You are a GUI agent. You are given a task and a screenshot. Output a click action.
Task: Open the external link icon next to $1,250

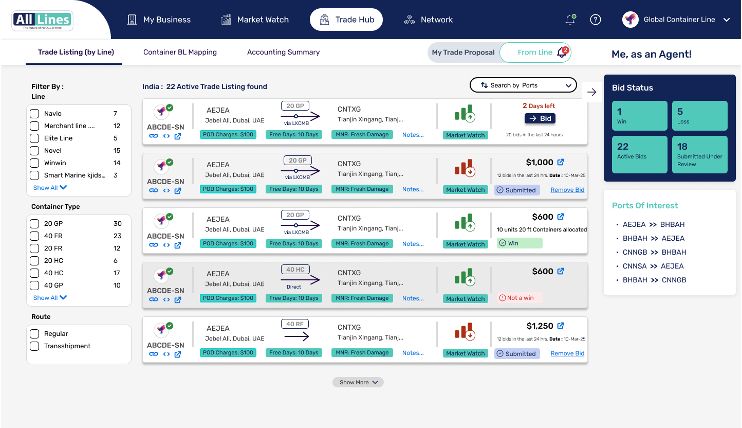561,326
